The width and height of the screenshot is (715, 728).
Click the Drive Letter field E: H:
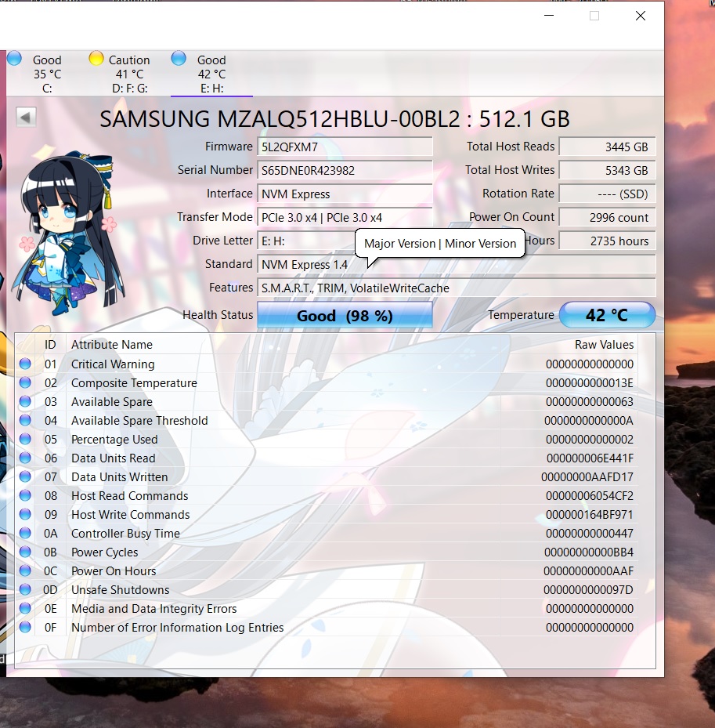(306, 241)
